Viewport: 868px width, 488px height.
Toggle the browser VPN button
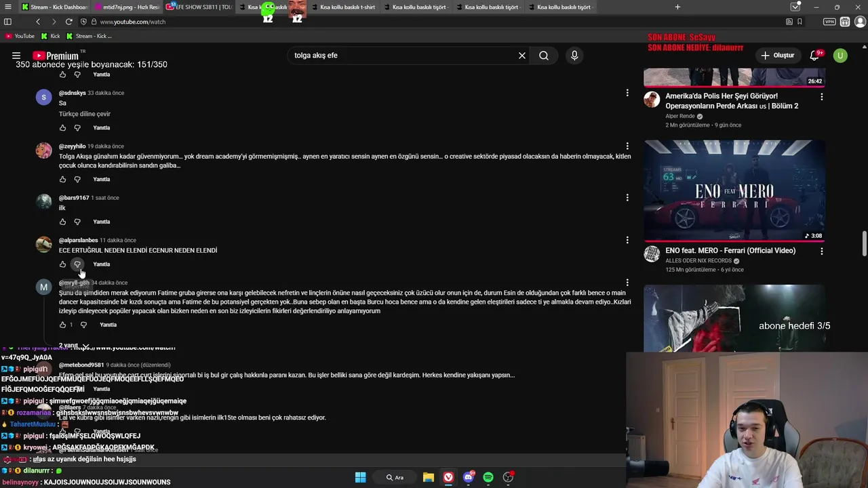829,22
